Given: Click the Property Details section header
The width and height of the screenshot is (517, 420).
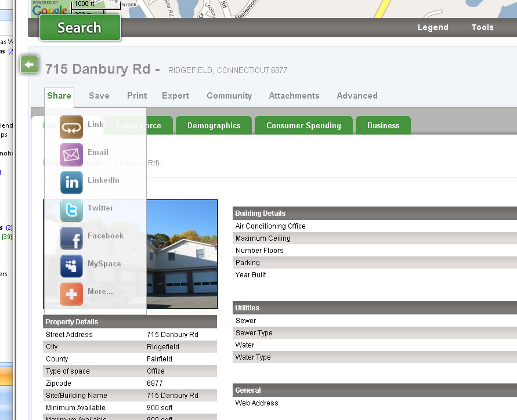Looking at the screenshot, I should point(130,322).
